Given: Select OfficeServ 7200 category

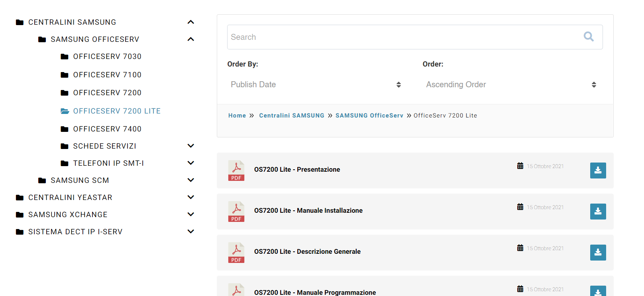Looking at the screenshot, I should (107, 93).
